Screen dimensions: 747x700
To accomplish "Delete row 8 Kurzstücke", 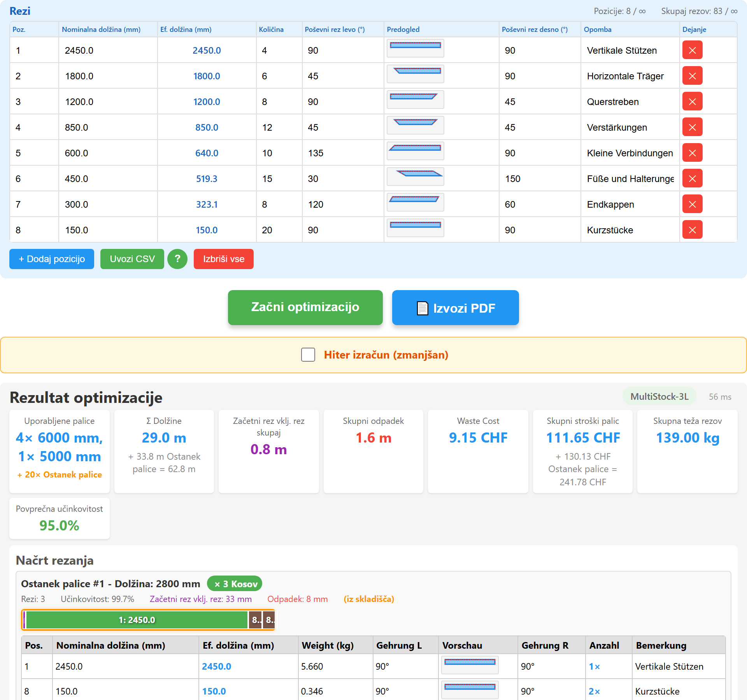I will click(x=692, y=230).
